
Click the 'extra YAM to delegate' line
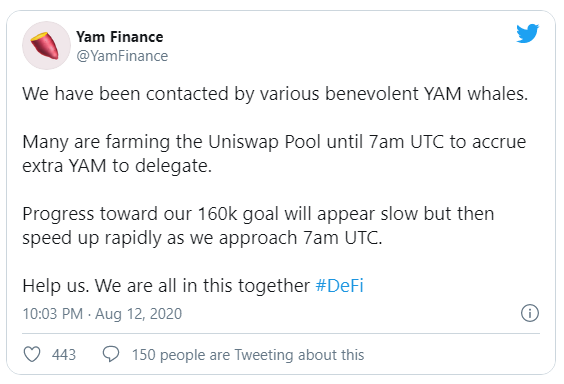point(117,166)
